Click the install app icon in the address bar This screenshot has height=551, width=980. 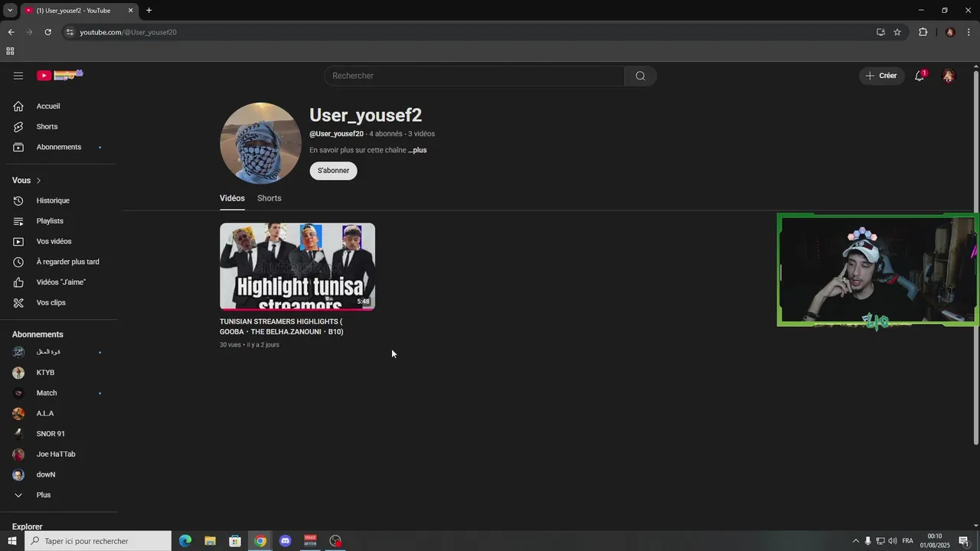pyautogui.click(x=880, y=32)
